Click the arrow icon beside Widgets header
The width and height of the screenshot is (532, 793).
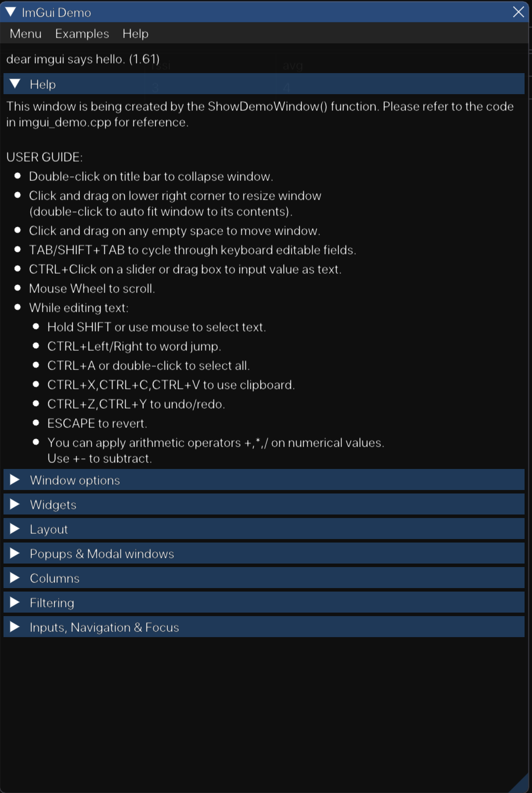pyautogui.click(x=14, y=504)
